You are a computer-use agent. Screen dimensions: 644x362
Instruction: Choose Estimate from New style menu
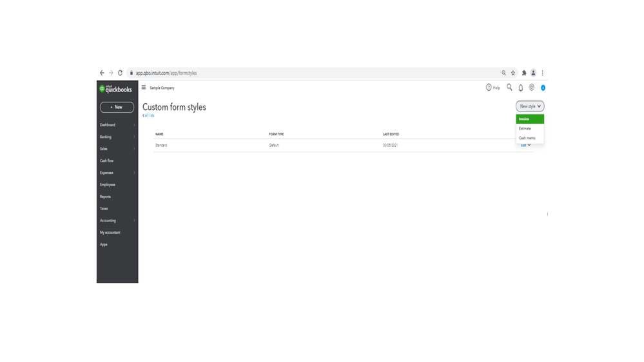pyautogui.click(x=530, y=128)
